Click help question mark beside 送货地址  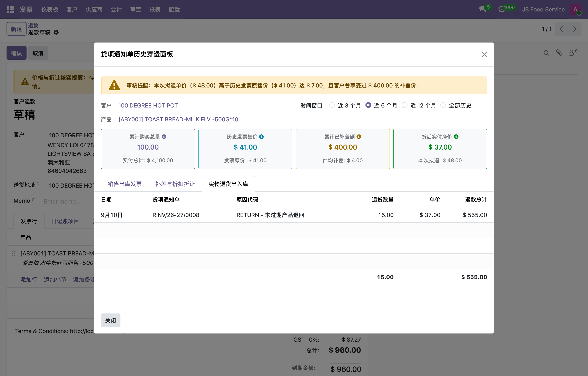38,183
